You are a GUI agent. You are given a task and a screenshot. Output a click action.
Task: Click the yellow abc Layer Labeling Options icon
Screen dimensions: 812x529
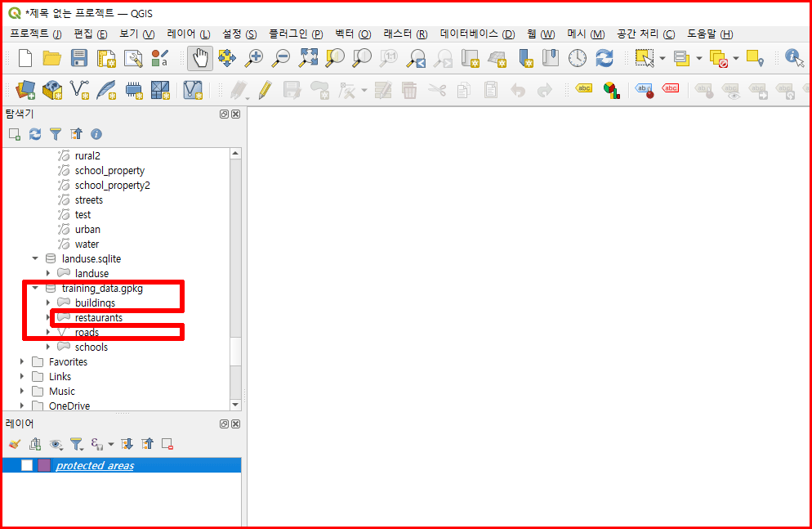pos(584,88)
